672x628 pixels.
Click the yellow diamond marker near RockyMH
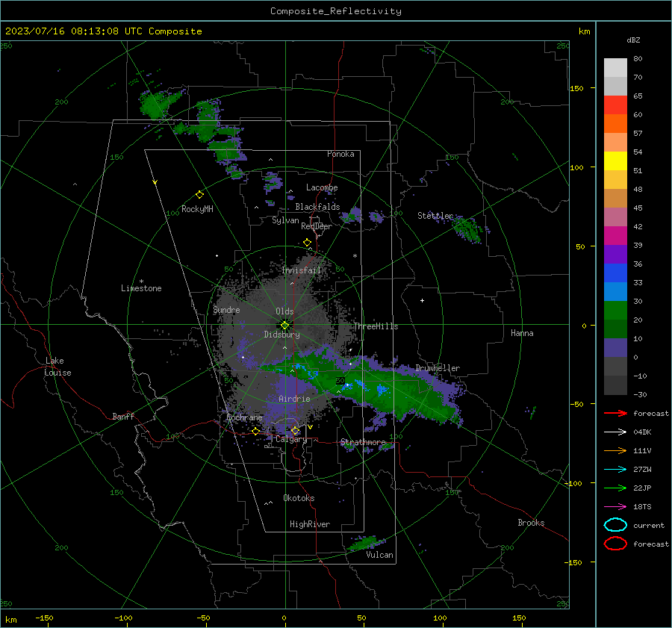pyautogui.click(x=199, y=195)
